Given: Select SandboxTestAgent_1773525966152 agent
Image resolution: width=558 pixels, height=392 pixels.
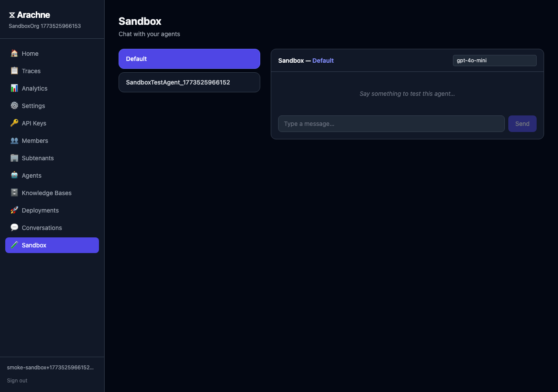Looking at the screenshot, I should tap(189, 82).
